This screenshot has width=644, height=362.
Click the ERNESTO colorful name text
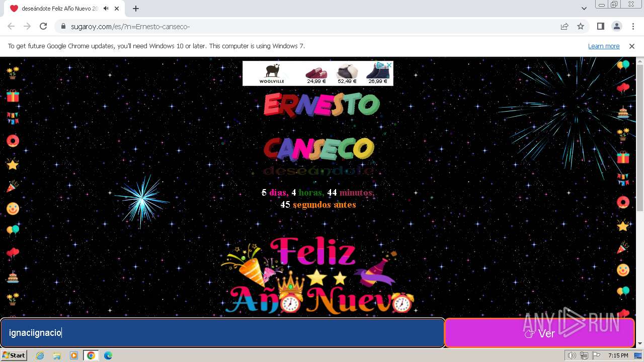[321, 105]
